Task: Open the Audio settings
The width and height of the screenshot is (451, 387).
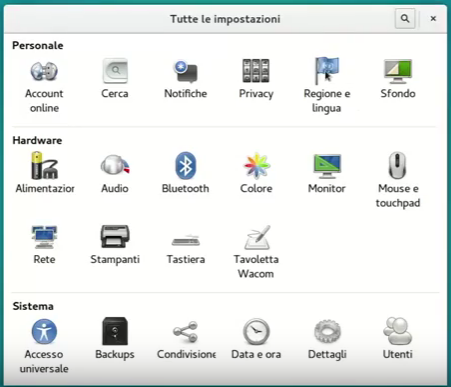Action: pyautogui.click(x=115, y=173)
